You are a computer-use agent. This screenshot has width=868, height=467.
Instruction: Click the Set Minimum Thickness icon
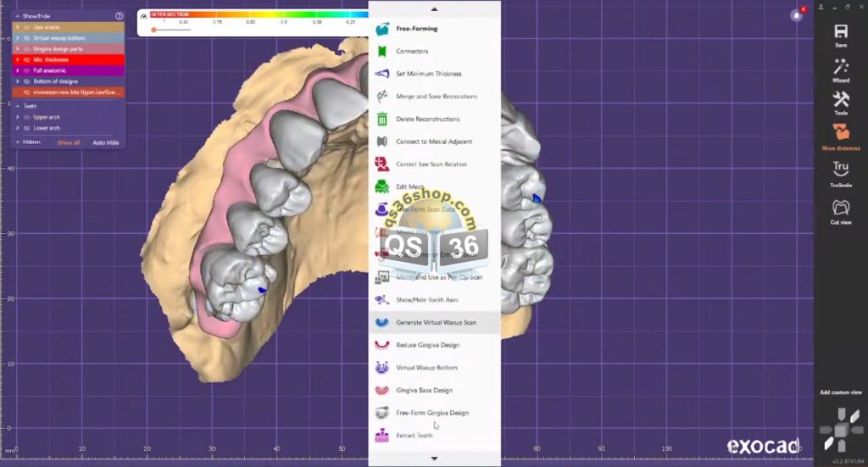pyautogui.click(x=382, y=74)
